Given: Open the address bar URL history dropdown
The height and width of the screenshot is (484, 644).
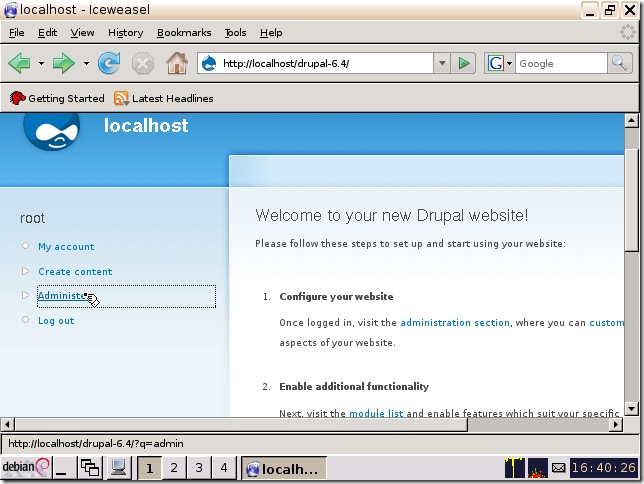Looking at the screenshot, I should click(x=442, y=64).
